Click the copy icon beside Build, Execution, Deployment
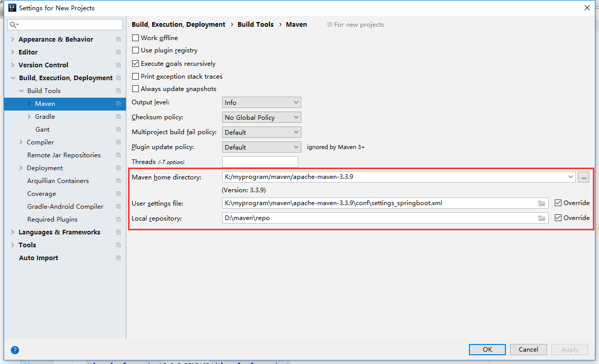Viewport: 599px width, 364px height. coord(118,78)
